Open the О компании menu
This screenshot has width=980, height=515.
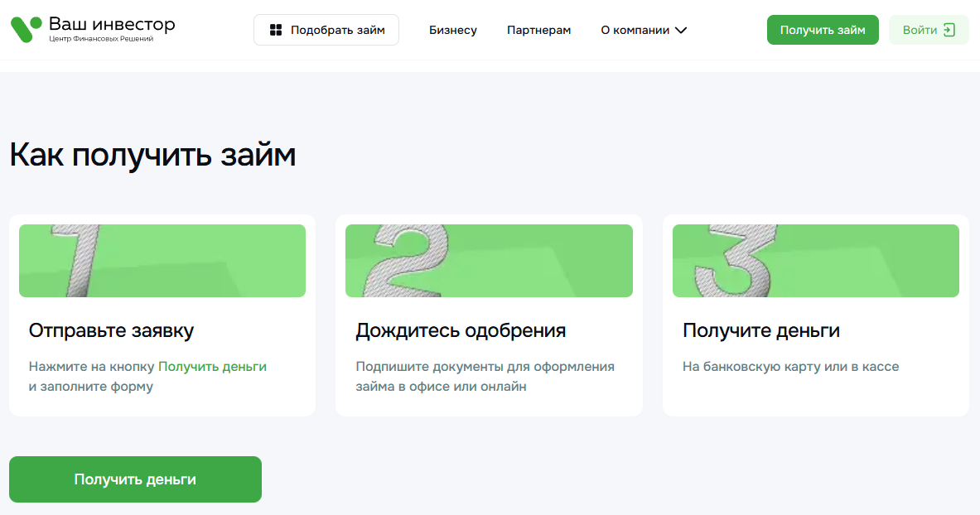[635, 31]
